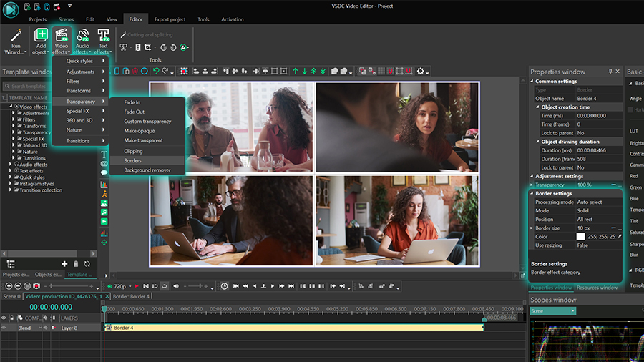644x362 pixels.
Task: Collapse the Border settings section
Action: coord(532,193)
